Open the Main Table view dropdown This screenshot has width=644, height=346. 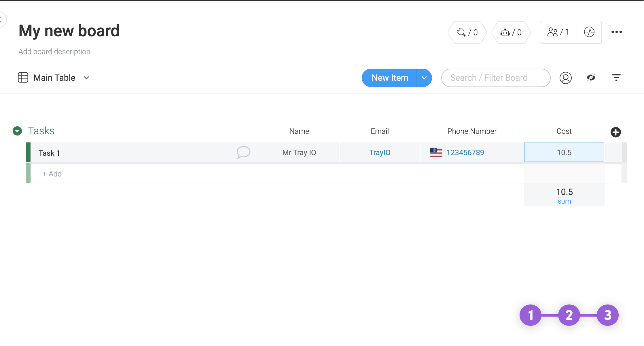click(x=86, y=78)
